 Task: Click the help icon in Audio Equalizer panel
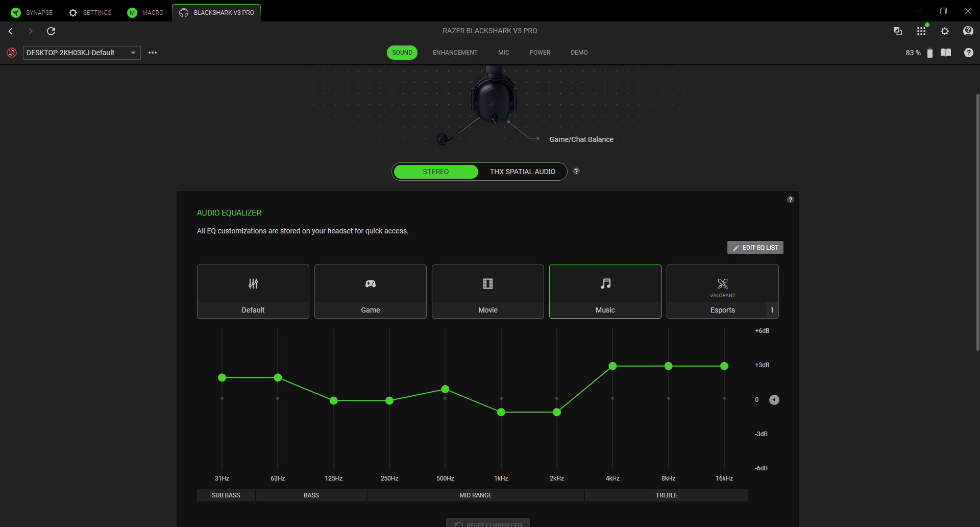tap(790, 200)
